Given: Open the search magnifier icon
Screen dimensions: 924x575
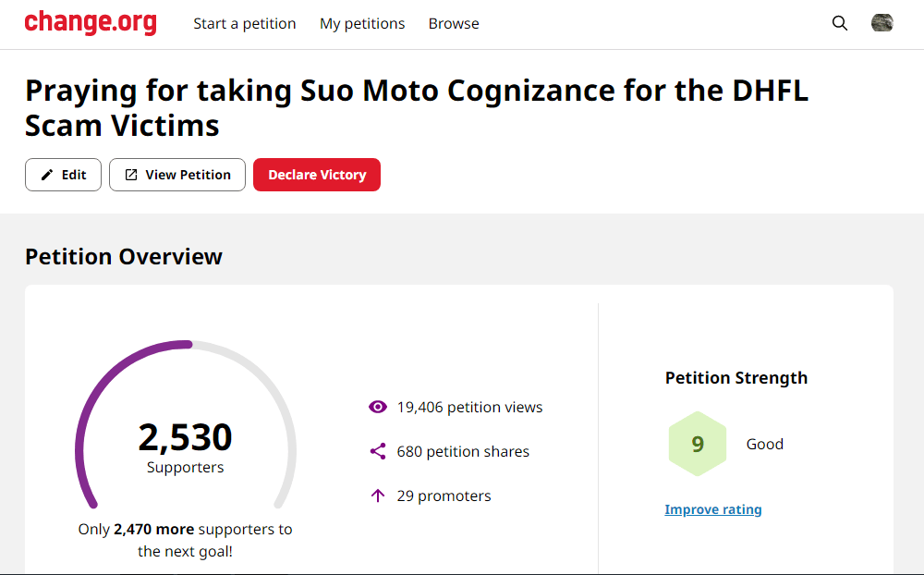Looking at the screenshot, I should [x=840, y=24].
